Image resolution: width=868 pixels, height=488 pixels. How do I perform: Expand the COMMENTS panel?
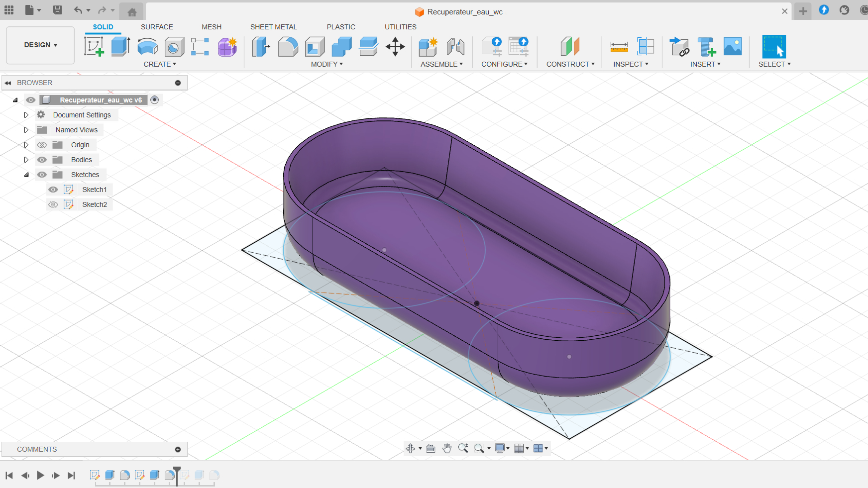coord(178,449)
